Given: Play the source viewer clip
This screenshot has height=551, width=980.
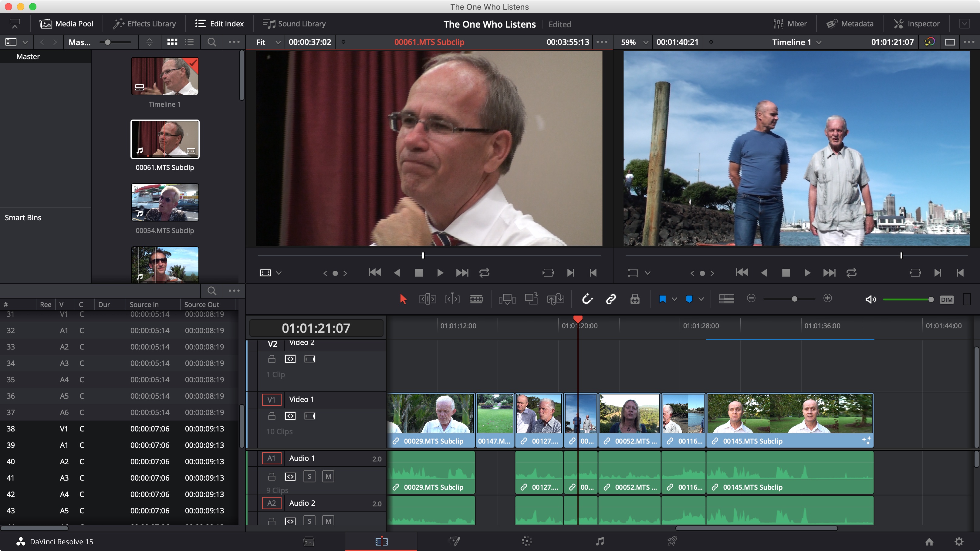Looking at the screenshot, I should (440, 272).
